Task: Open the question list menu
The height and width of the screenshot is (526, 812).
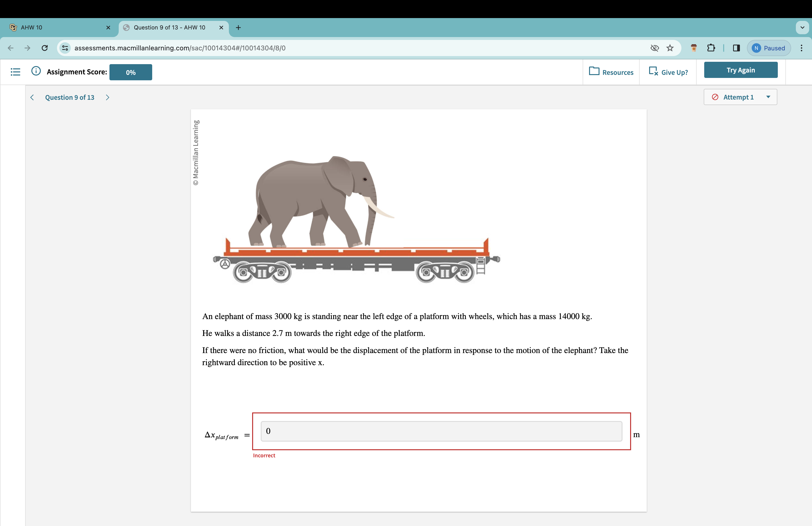Action: point(15,72)
